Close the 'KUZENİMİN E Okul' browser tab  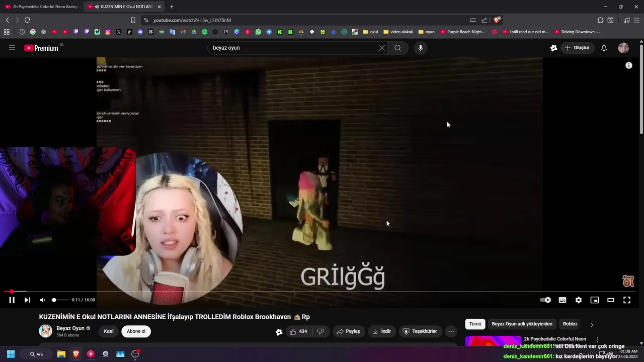click(x=159, y=7)
